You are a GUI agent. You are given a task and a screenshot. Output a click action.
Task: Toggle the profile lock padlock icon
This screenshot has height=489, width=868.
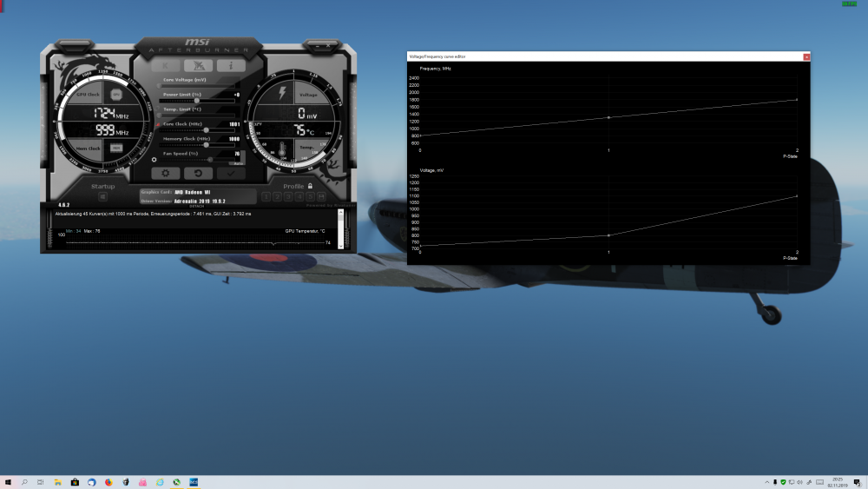coord(309,186)
